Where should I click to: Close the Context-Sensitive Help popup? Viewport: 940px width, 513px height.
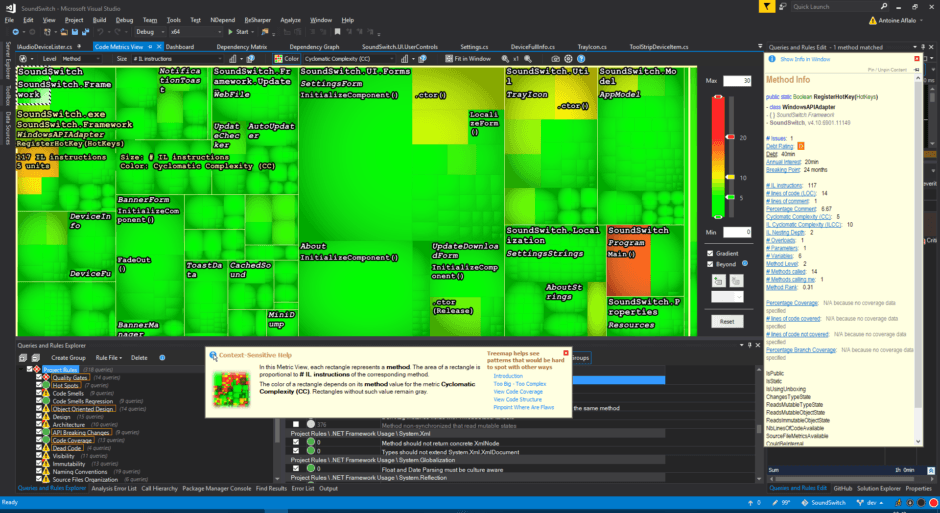pyautogui.click(x=565, y=353)
